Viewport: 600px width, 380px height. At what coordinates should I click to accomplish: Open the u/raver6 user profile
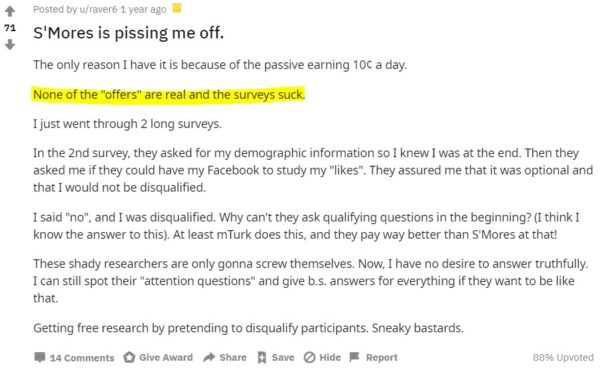[98, 9]
